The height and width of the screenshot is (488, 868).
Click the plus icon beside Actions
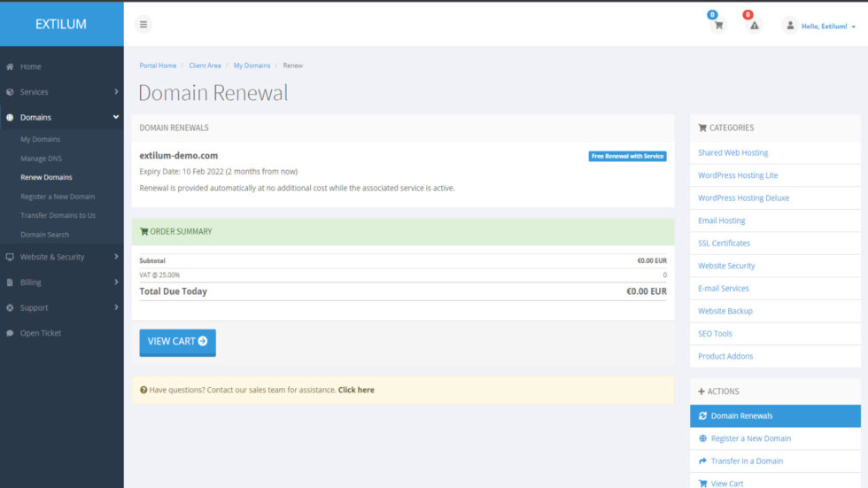tap(701, 391)
